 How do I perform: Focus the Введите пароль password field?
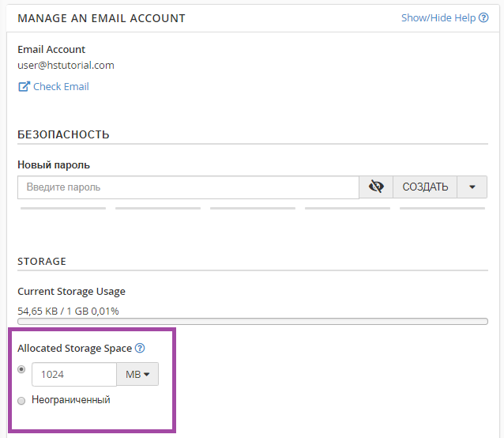click(x=188, y=187)
